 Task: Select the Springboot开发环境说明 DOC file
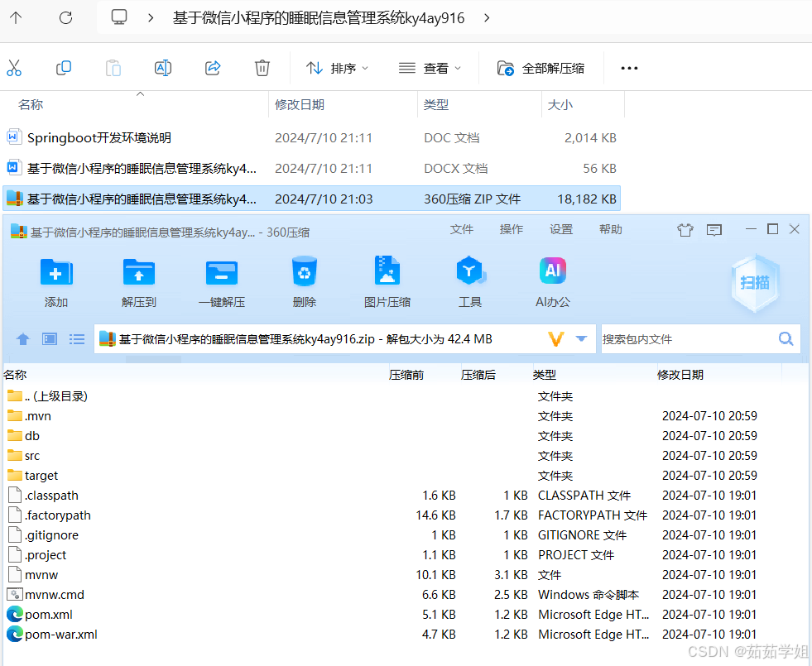click(x=312, y=137)
